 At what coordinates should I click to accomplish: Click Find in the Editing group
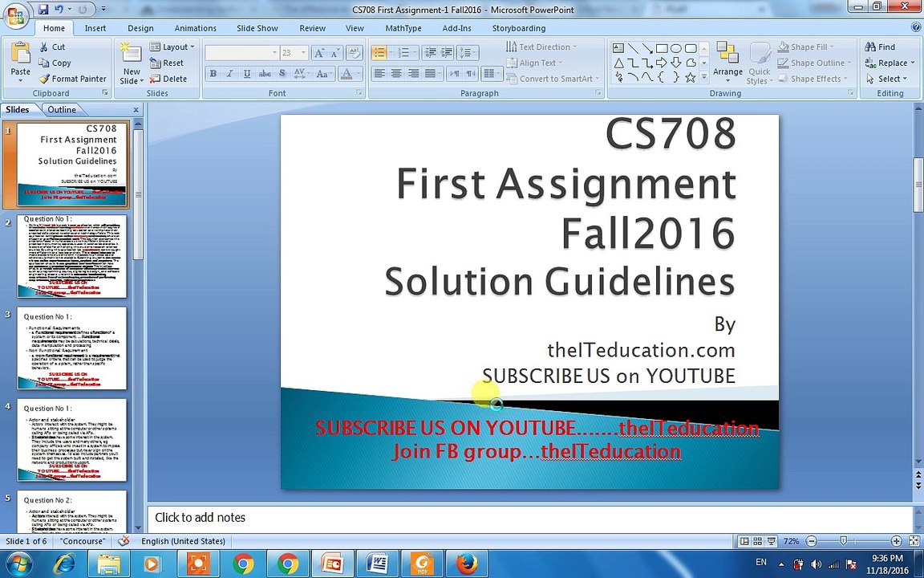[880, 47]
